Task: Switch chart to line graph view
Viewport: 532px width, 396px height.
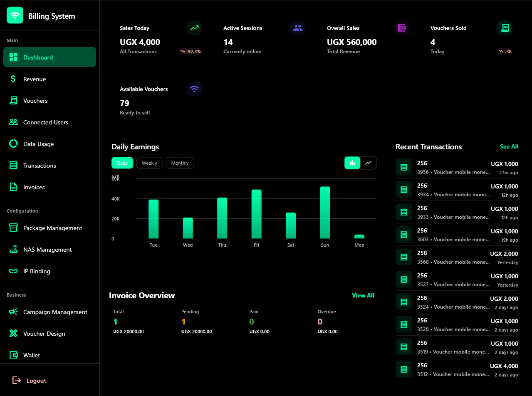Action: 369,163
